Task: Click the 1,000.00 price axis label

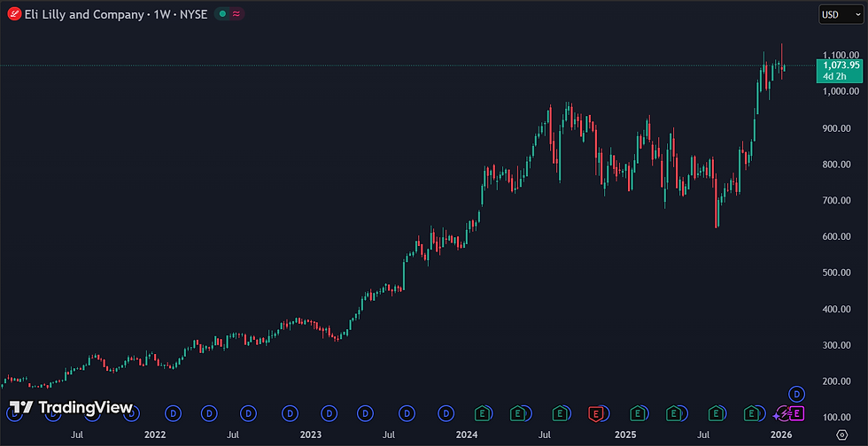Action: [841, 92]
